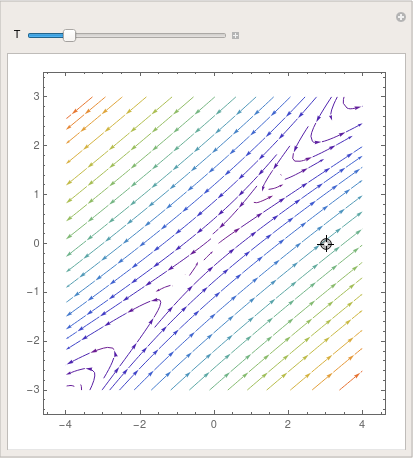Screen dimensions: 413x459
Task: Click the T label beside the slider
Action: 17,34
